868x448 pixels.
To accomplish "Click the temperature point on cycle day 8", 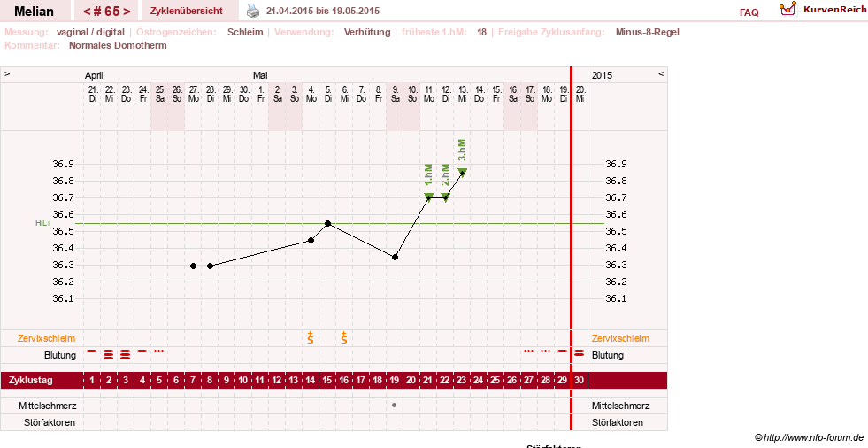I will click(210, 266).
